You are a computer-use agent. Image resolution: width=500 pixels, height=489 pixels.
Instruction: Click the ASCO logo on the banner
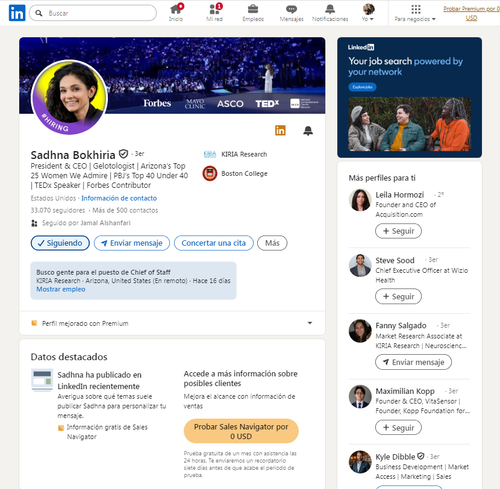coord(230,104)
